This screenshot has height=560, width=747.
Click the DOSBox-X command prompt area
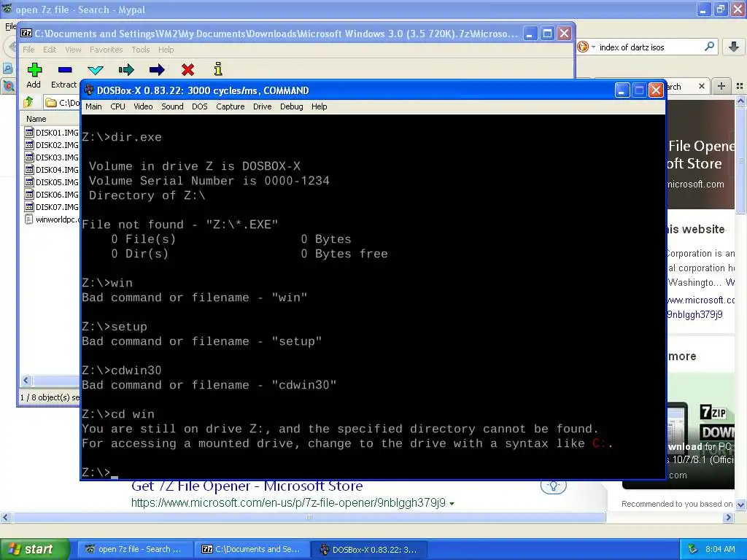tap(373, 297)
